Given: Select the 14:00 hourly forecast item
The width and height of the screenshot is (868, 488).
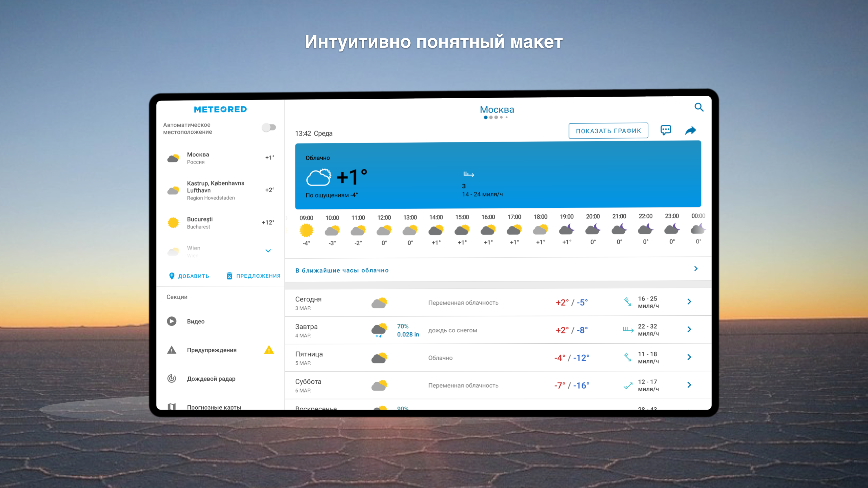Looking at the screenshot, I should 436,230.
